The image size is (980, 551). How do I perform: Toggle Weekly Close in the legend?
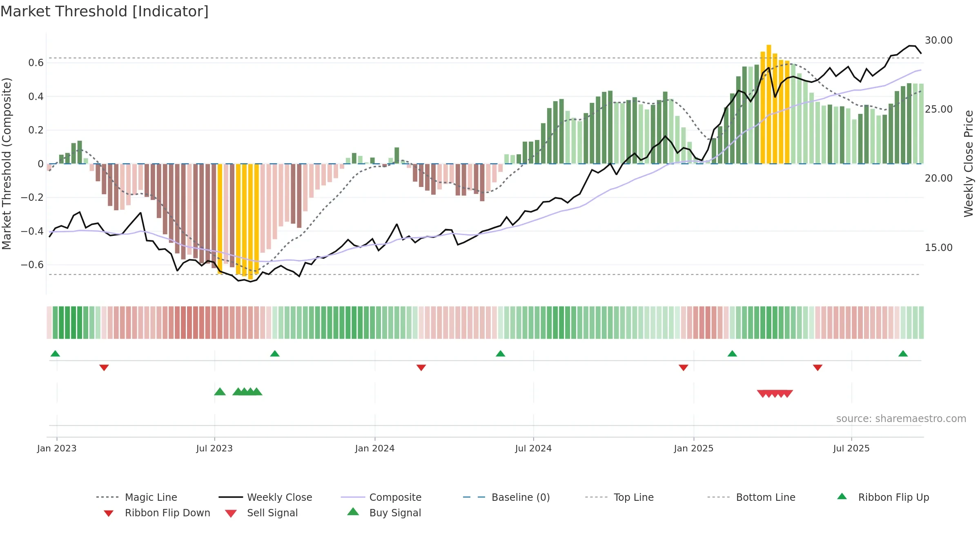pyautogui.click(x=265, y=497)
